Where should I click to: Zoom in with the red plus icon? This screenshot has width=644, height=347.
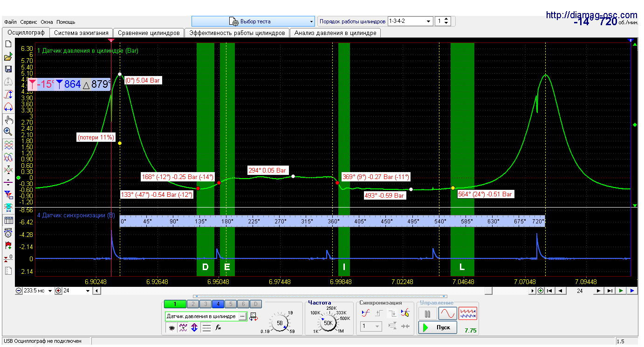click(58, 291)
